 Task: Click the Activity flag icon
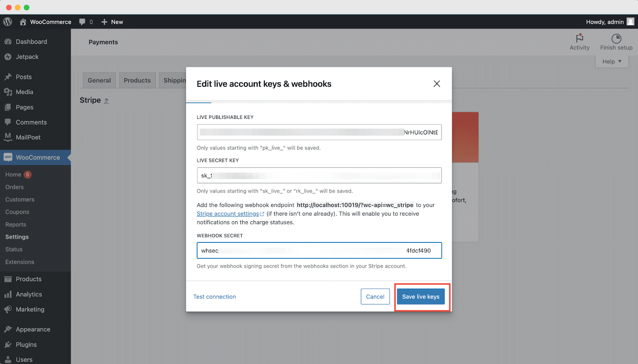pos(579,38)
